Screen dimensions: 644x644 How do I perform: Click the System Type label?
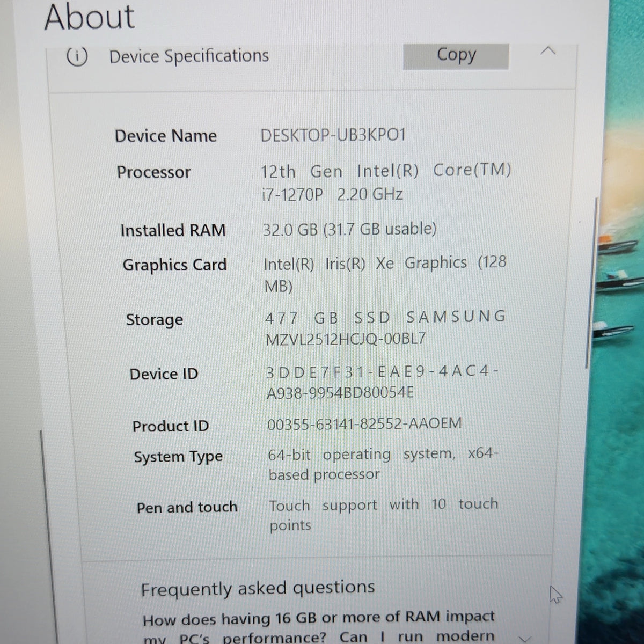[178, 457]
